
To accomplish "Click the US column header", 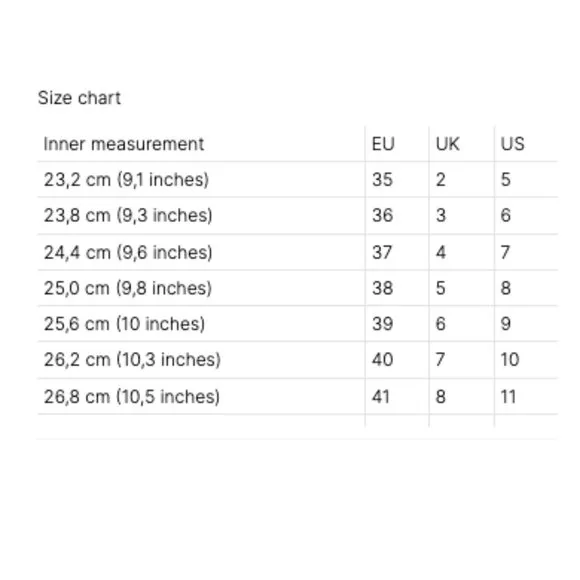I will 512,144.
